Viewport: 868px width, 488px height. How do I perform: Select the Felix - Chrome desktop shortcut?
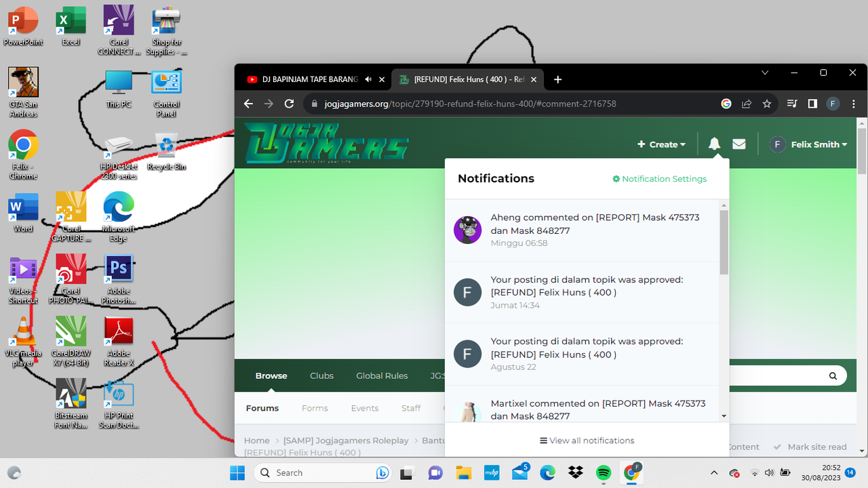coord(23,155)
